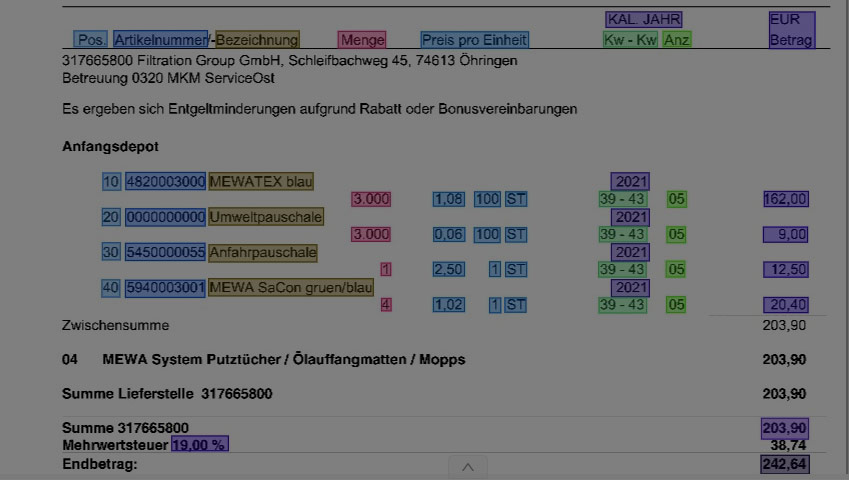Click 'MEWA System Putztücher / Ölauffangmatten / Mopps'
Image resolution: width=849 pixels, height=480 pixels.
(x=284, y=359)
